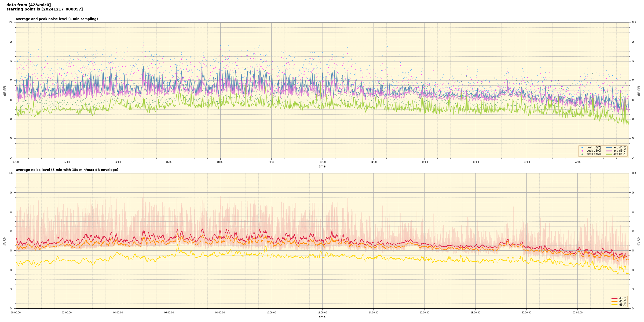
Task: Click the 'time' label under the bottom chart
Action: coord(322,317)
